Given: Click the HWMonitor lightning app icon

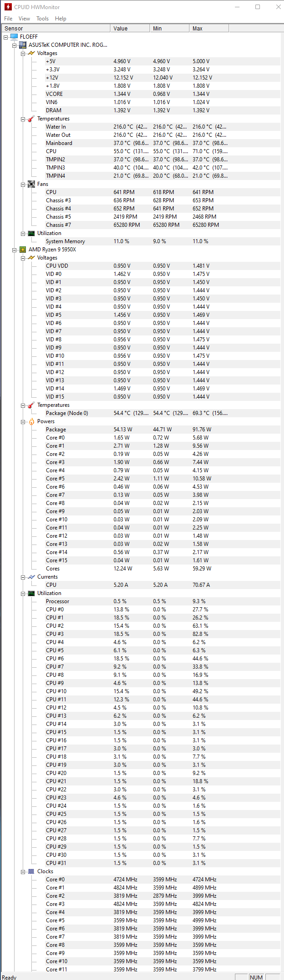Looking at the screenshot, I should (x=8, y=7).
